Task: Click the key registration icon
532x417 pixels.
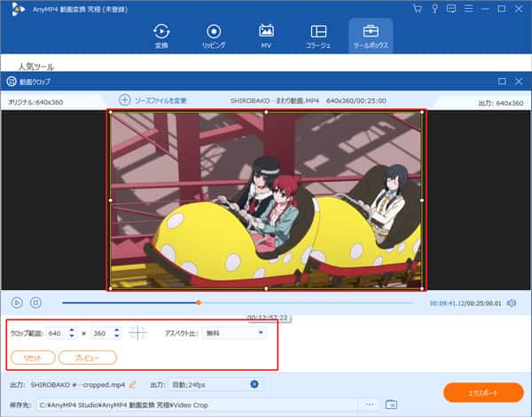Action: click(434, 9)
